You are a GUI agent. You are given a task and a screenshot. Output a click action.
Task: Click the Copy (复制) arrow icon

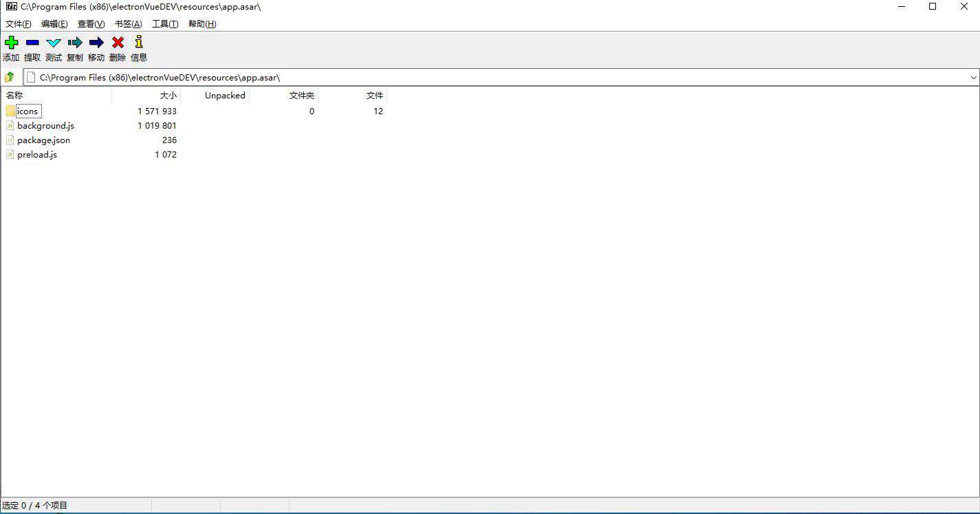pyautogui.click(x=75, y=43)
